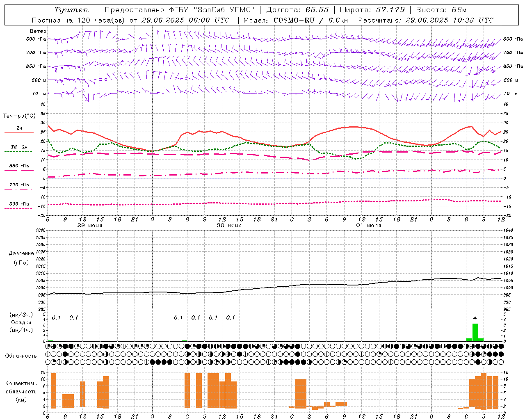Click the "Широта: 57.179" header field

[372, 10]
